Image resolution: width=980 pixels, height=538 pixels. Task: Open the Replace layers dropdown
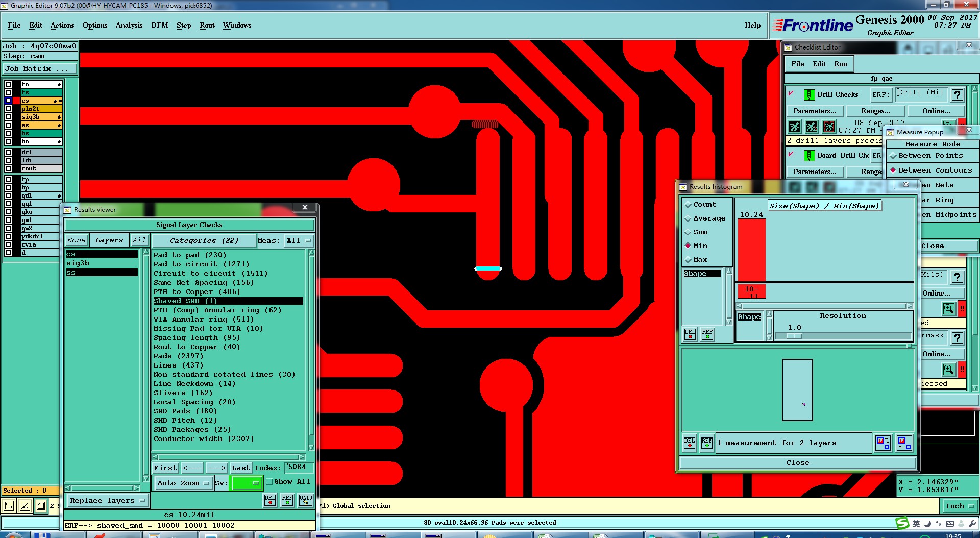[x=107, y=501]
